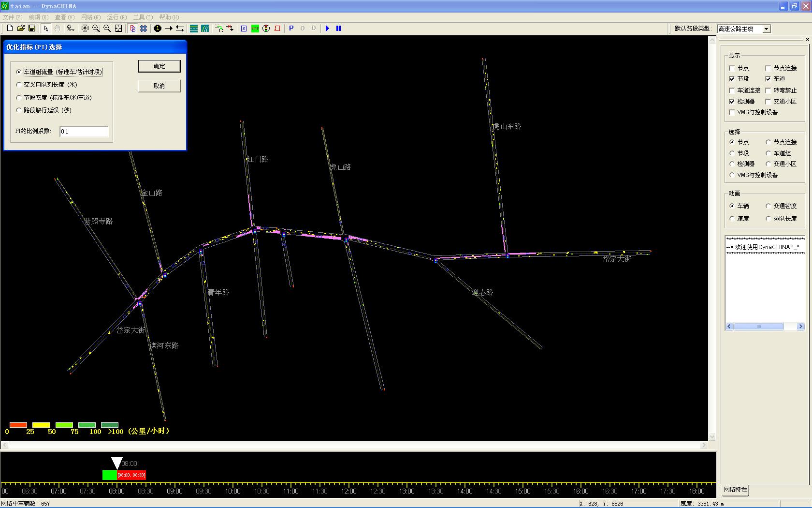Viewport: 812px width, 508px height.
Task: Open the 默认路段类型 dropdown
Action: click(766, 29)
